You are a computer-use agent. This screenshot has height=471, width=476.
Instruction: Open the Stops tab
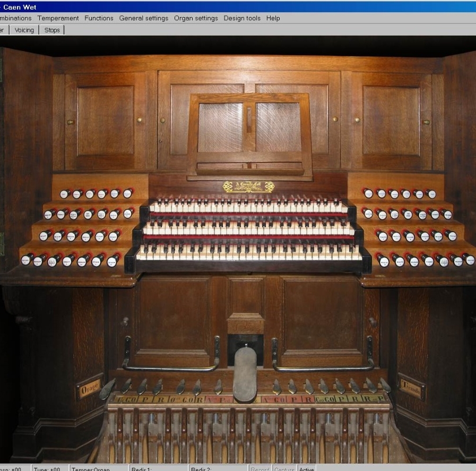click(x=52, y=30)
